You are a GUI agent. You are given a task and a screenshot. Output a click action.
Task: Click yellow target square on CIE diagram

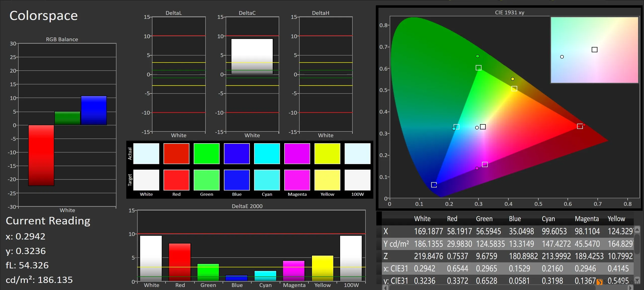point(514,89)
